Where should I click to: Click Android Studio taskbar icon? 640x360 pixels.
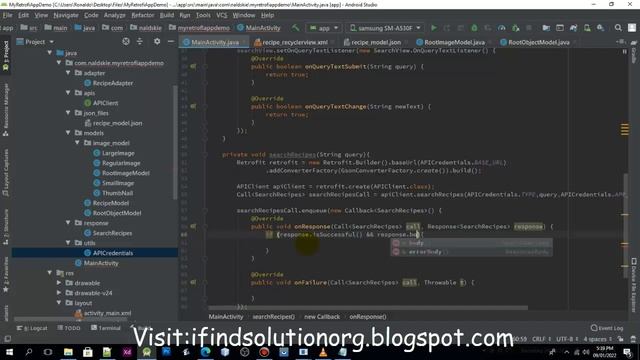coord(147,352)
